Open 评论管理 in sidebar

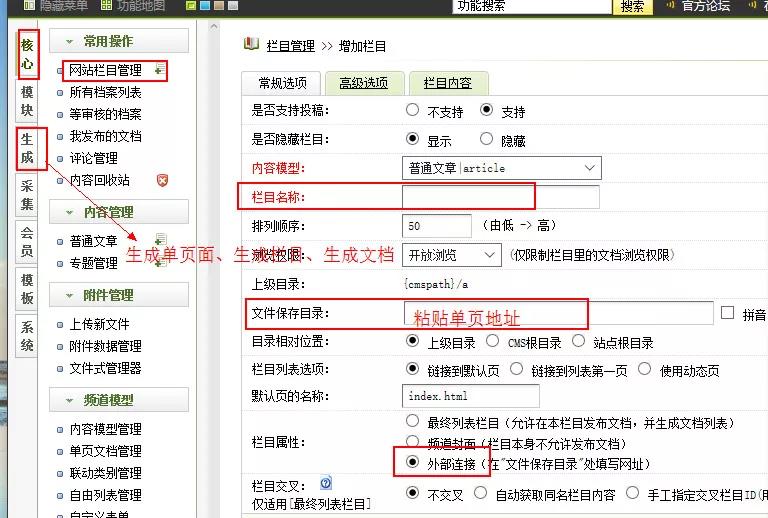click(94, 158)
